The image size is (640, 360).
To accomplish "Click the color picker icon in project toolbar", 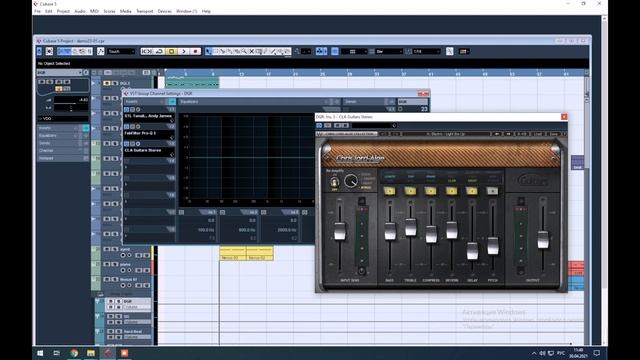I will tap(464, 51).
